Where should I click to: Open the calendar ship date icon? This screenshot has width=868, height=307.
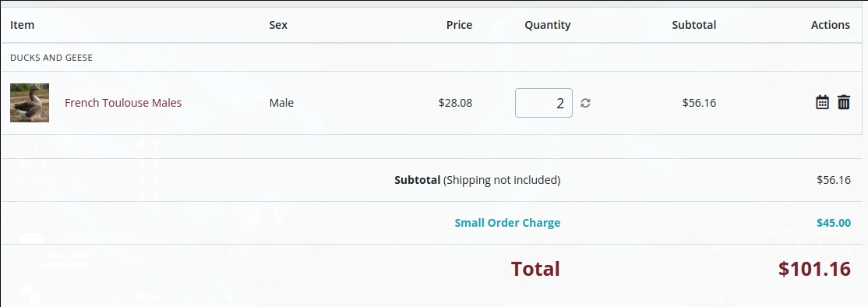point(822,102)
